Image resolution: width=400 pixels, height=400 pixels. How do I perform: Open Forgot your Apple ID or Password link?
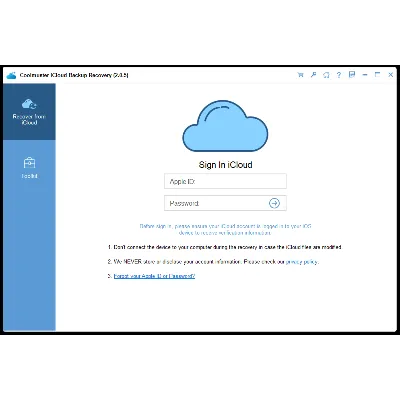click(154, 276)
